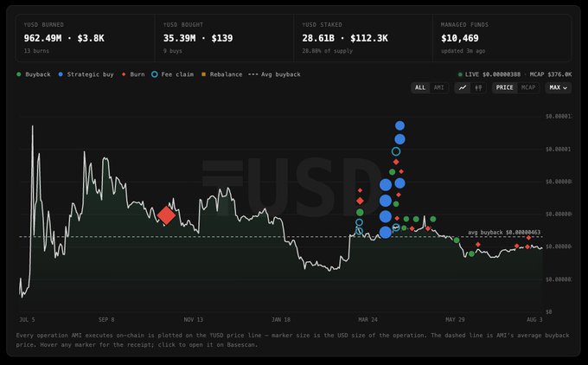Screen dimensions: 588x365
Task: Click the large red Burn diamond marker
Action: 167,215
